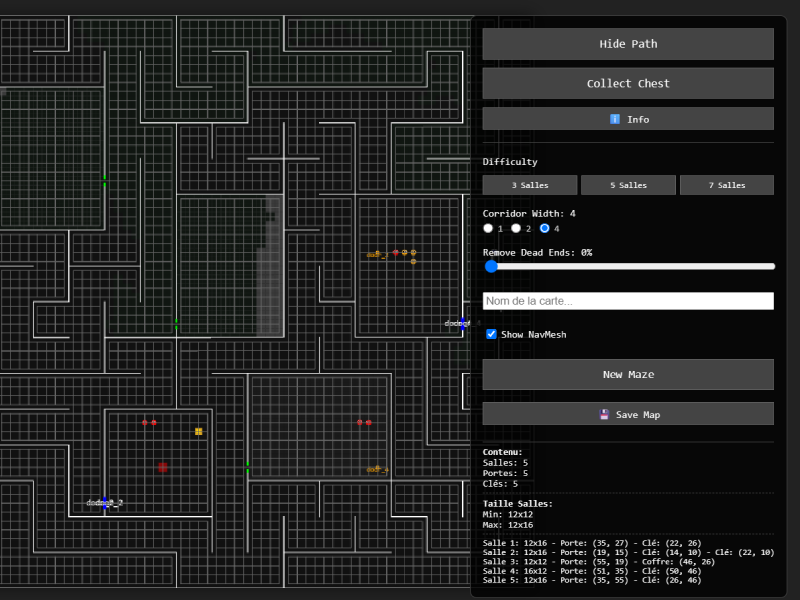Focus the Nom de la carte input field
This screenshot has width=800, height=600.
(628, 301)
